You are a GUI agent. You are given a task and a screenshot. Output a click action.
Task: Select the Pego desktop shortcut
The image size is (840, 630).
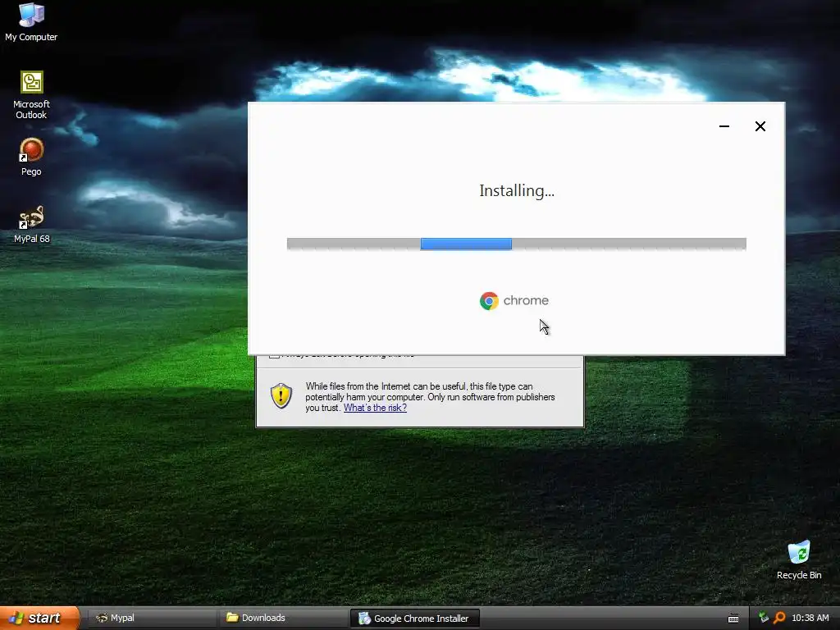31,157
